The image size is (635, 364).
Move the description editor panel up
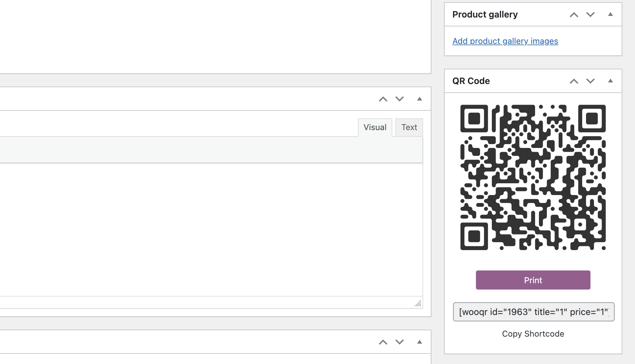click(384, 99)
